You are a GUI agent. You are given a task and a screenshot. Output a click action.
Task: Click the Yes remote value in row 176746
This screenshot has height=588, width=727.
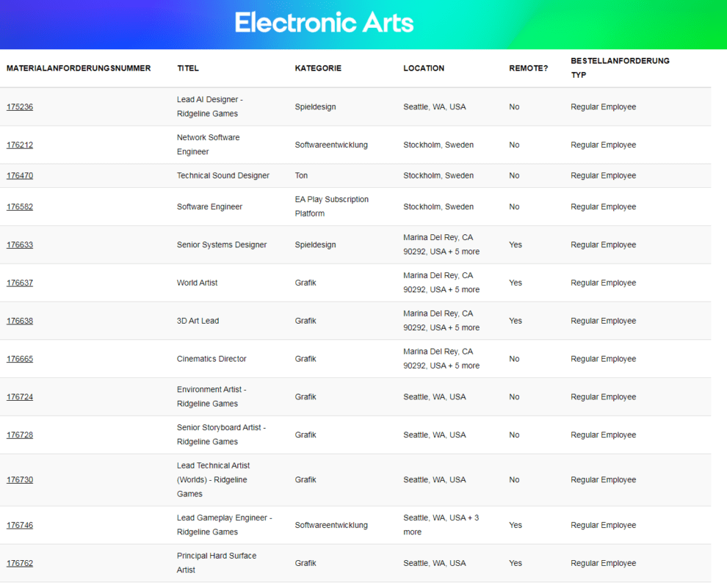[516, 525]
